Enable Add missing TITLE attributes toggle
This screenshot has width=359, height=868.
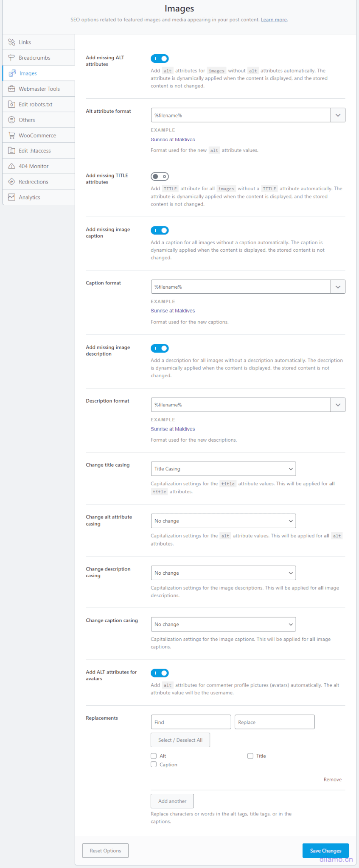pyautogui.click(x=160, y=176)
